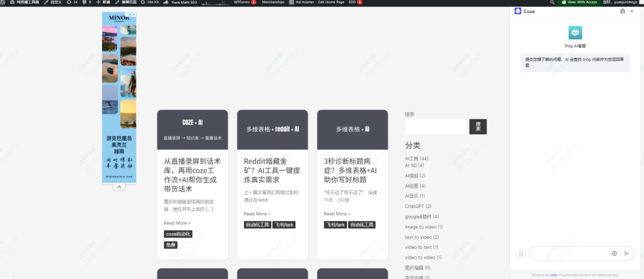
Task: Click Read More under the coze工作流 post
Action: coord(177,223)
